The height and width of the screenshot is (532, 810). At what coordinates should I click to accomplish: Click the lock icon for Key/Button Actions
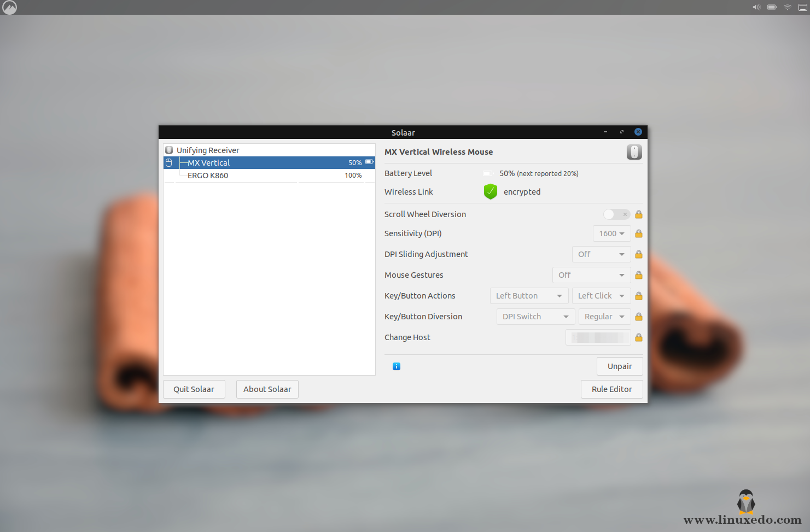click(638, 296)
